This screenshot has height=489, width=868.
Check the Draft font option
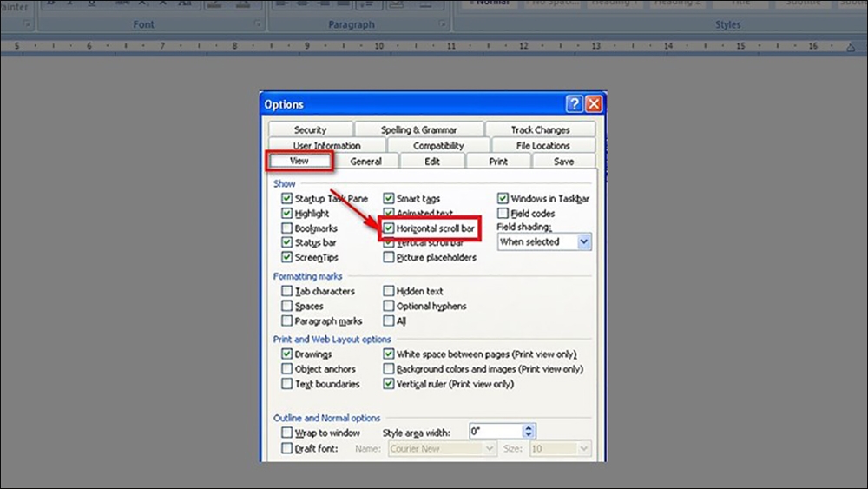[x=286, y=448]
